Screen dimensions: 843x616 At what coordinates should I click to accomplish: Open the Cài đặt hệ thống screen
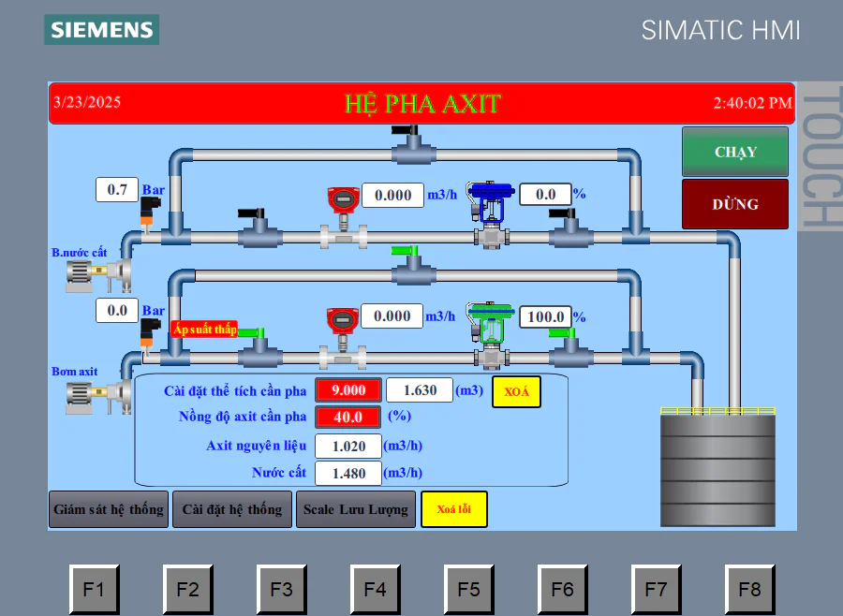point(232,509)
